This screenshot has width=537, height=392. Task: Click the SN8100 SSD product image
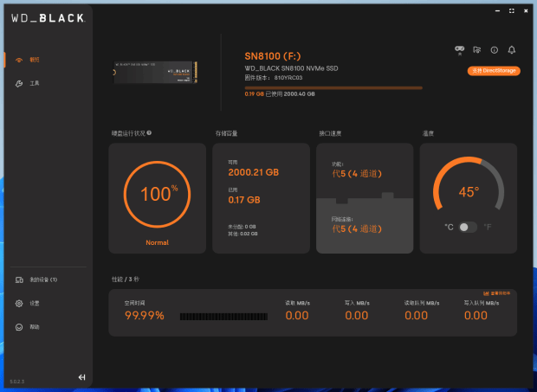point(155,72)
